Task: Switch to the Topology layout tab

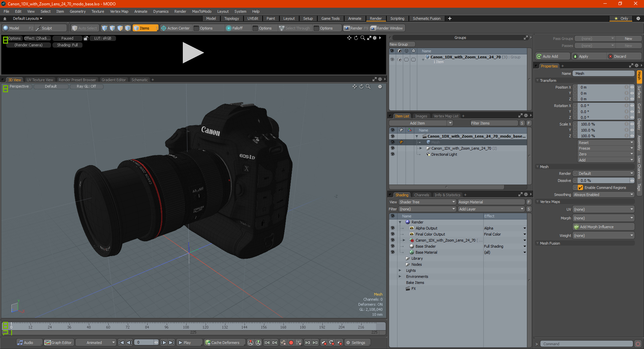Action: point(231,18)
